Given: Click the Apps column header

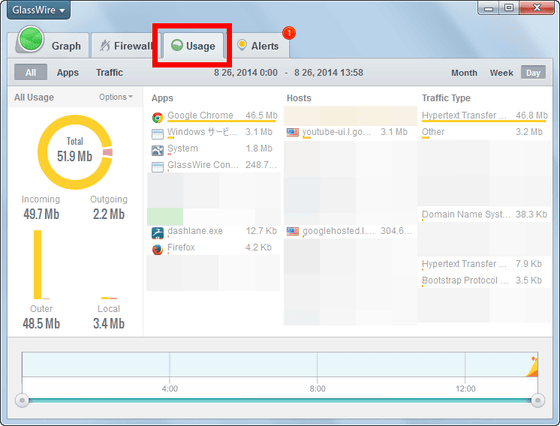Looking at the screenshot, I should click(162, 98).
